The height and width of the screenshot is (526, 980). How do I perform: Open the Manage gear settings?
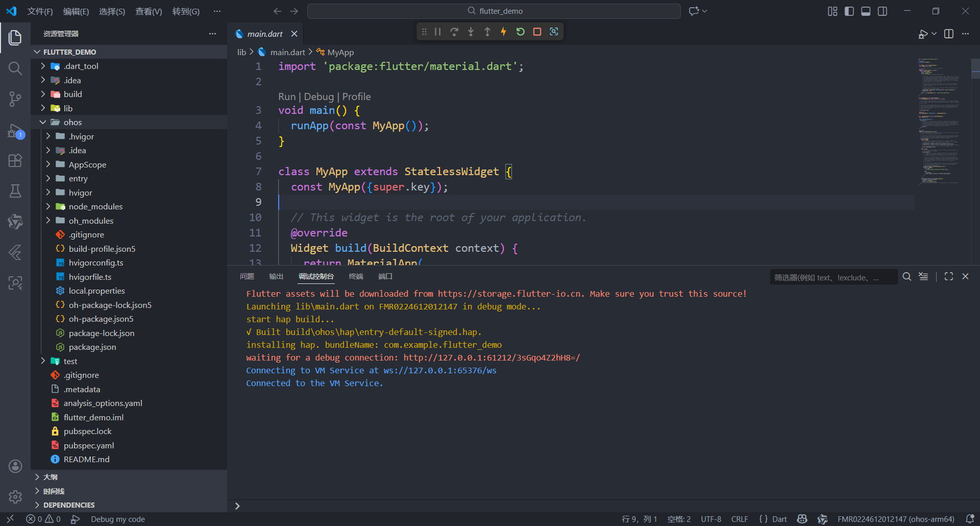click(x=15, y=496)
